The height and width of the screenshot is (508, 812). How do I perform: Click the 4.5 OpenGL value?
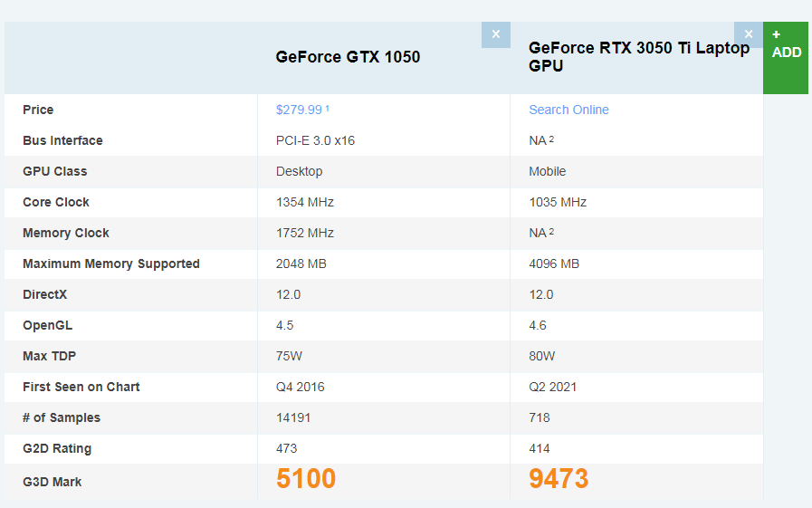pos(285,325)
